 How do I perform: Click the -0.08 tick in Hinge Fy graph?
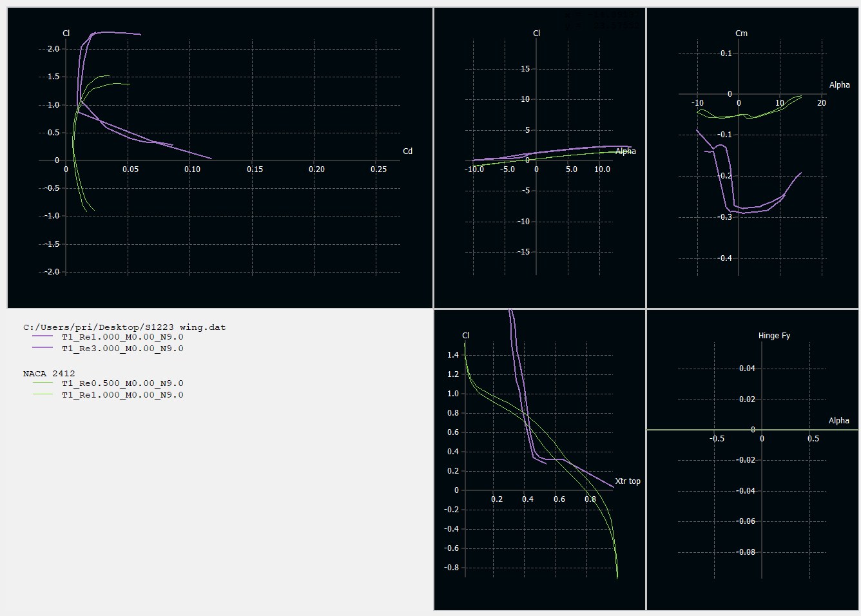746,552
